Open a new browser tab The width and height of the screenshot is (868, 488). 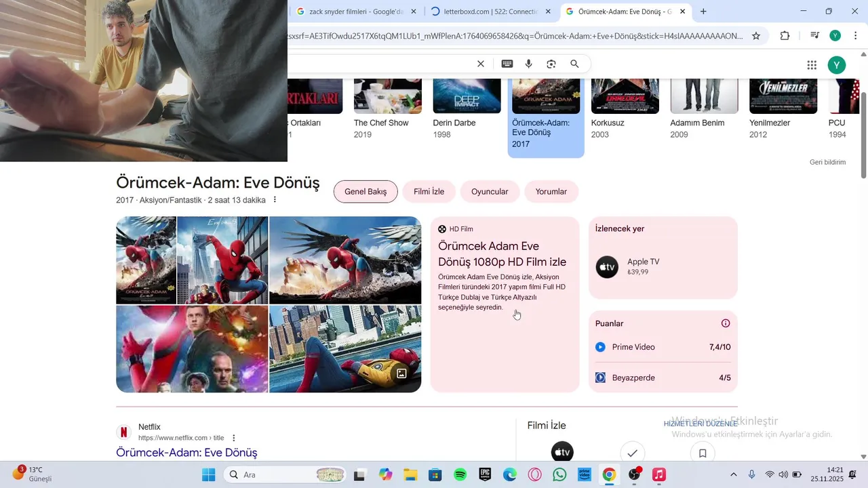tap(703, 12)
